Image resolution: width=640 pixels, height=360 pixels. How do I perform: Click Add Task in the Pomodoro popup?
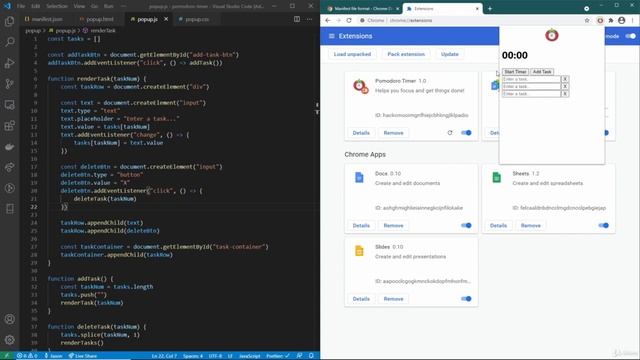542,72
